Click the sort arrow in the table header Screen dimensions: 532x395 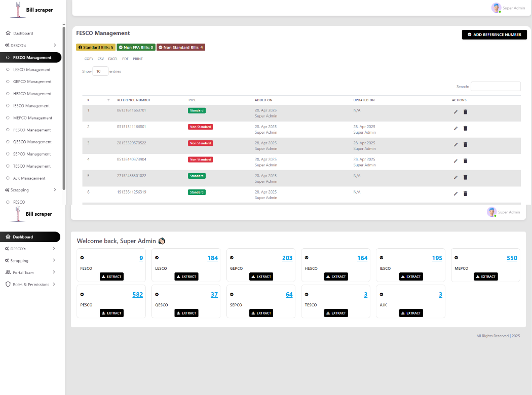pyautogui.click(x=108, y=100)
